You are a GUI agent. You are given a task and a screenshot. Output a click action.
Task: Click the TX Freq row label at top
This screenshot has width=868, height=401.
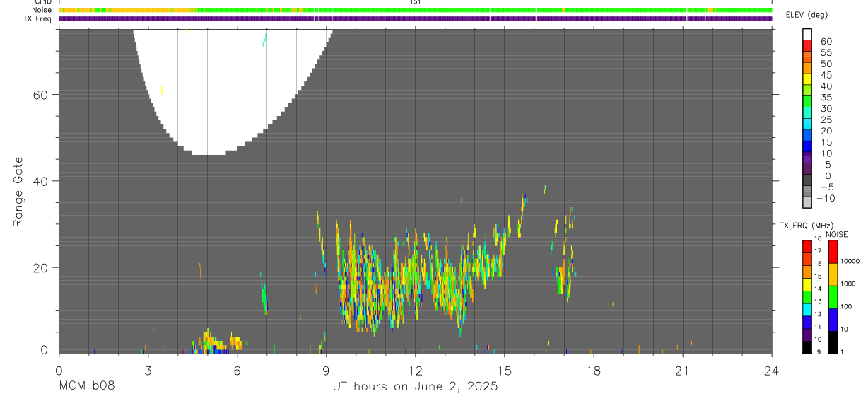click(38, 18)
